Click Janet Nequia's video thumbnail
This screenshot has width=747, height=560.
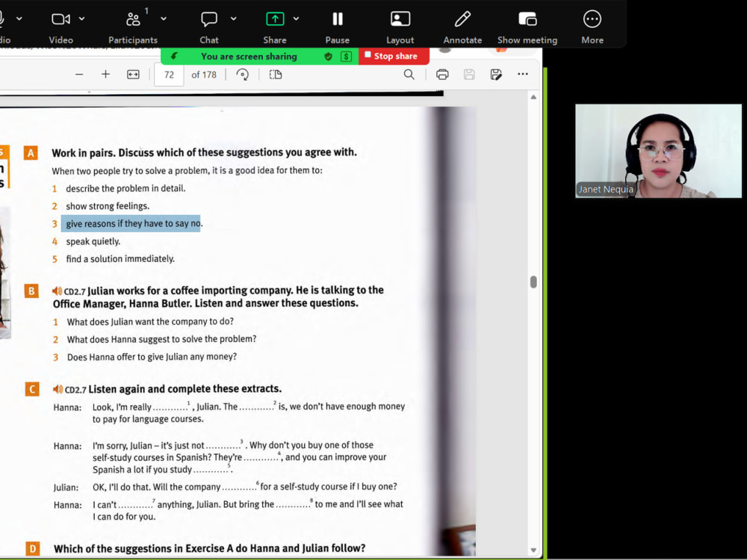(x=658, y=151)
